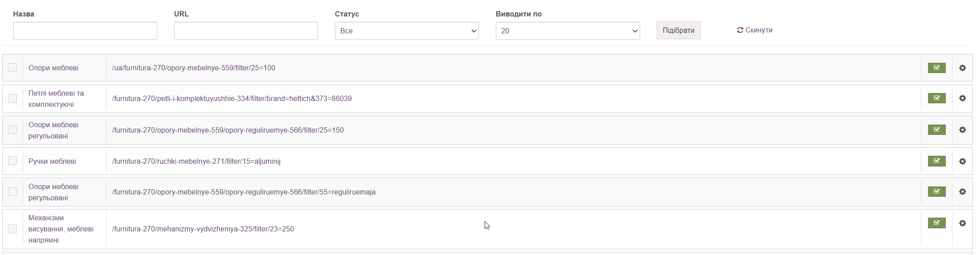Screen dimensions: 980x255
Task: Tick checkbox for Ручки меблеві row
Action: (x=12, y=161)
